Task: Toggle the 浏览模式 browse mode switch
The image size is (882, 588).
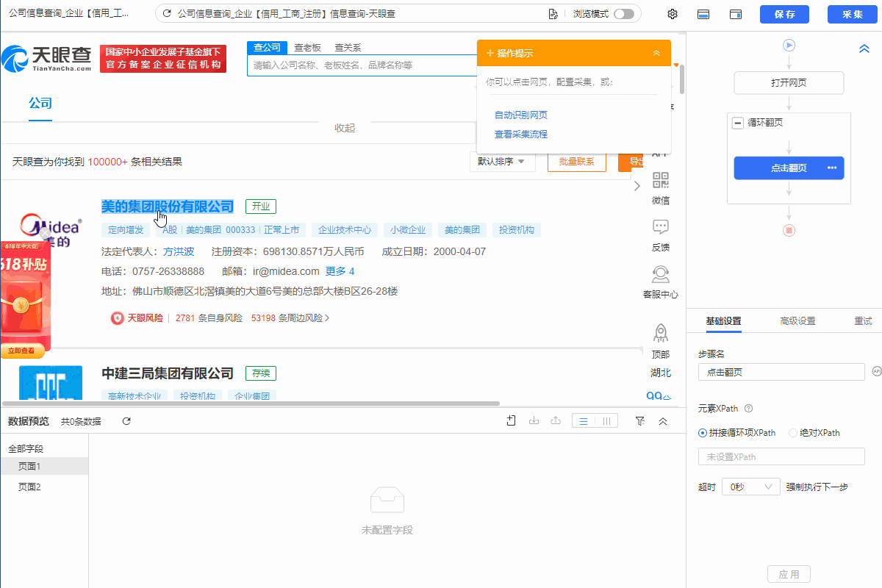Action: pos(623,14)
